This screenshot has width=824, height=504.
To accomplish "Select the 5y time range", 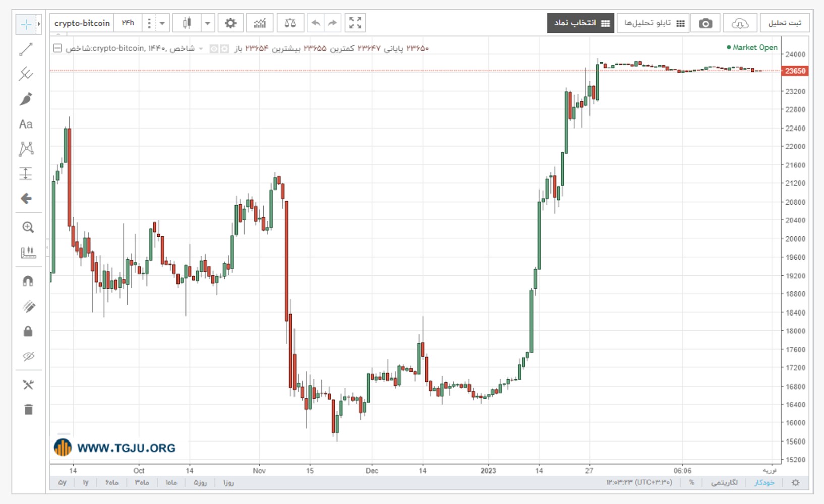I will [x=62, y=483].
